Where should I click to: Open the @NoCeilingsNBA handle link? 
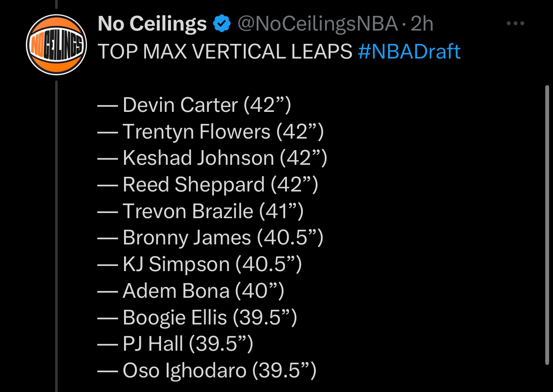tap(317, 24)
